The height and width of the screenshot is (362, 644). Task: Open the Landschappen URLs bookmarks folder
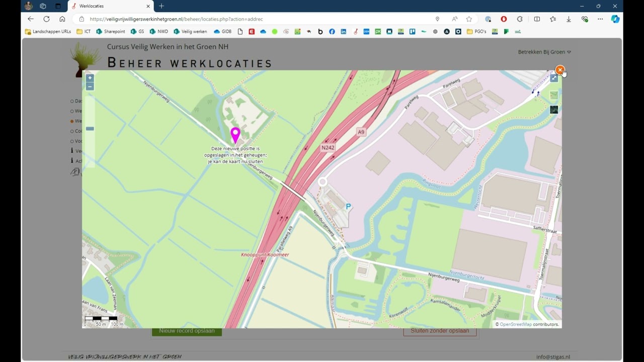[48, 32]
